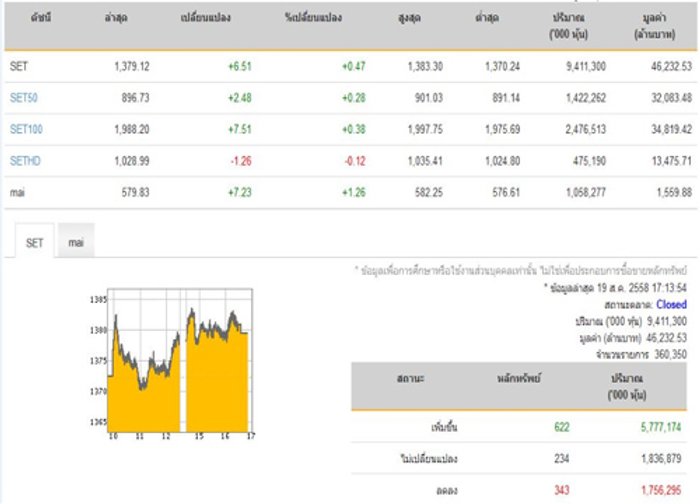Open the SET50 index link

(24, 98)
